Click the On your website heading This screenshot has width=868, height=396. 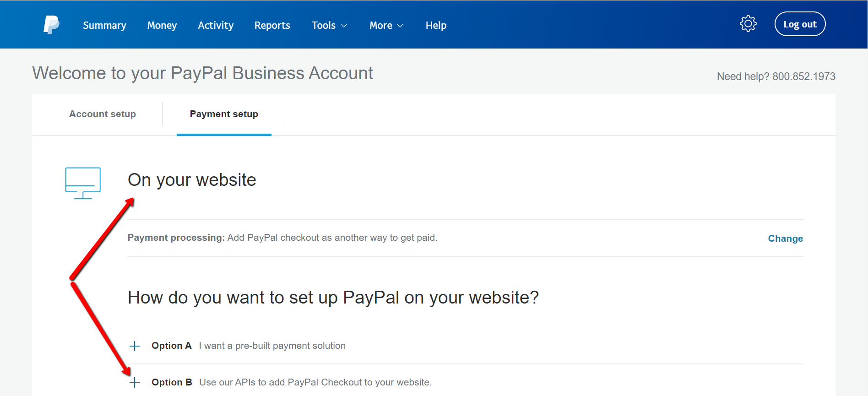pos(192,180)
